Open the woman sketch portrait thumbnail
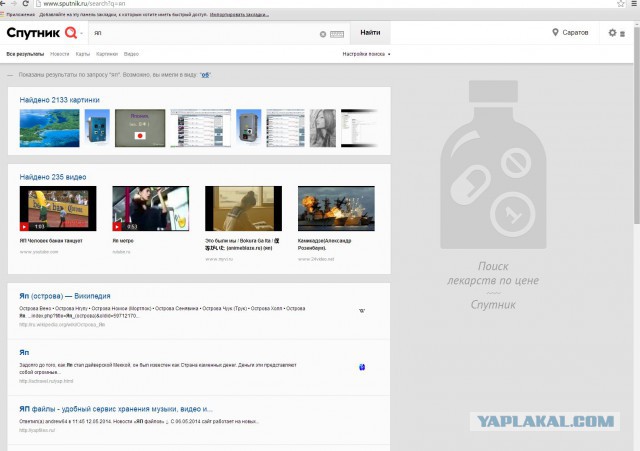This screenshot has height=451, width=640. point(323,128)
